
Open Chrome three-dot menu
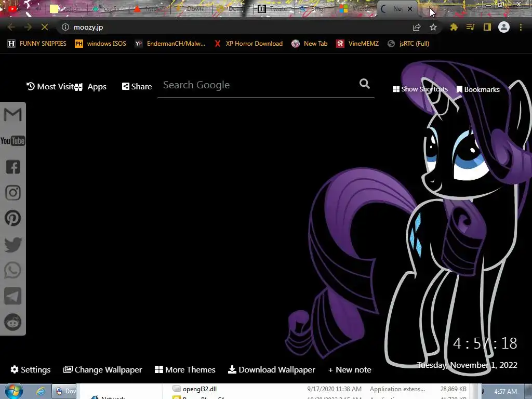pyautogui.click(x=521, y=27)
